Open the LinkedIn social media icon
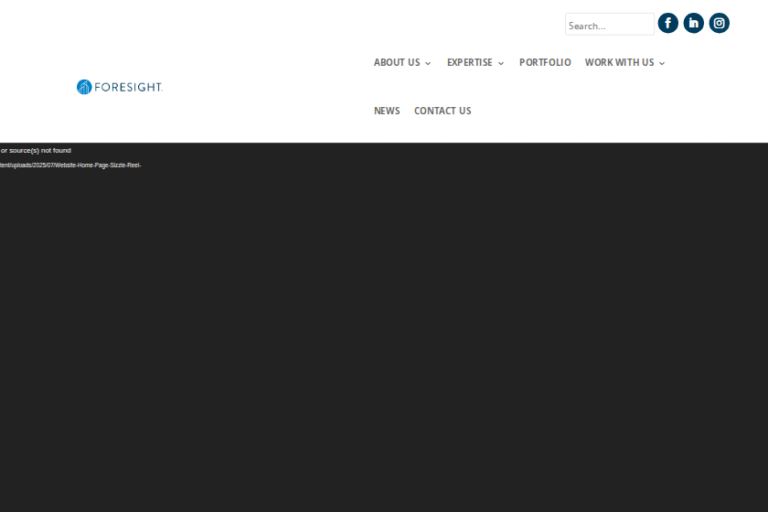Viewport: 768px width, 512px height. pyautogui.click(x=694, y=23)
